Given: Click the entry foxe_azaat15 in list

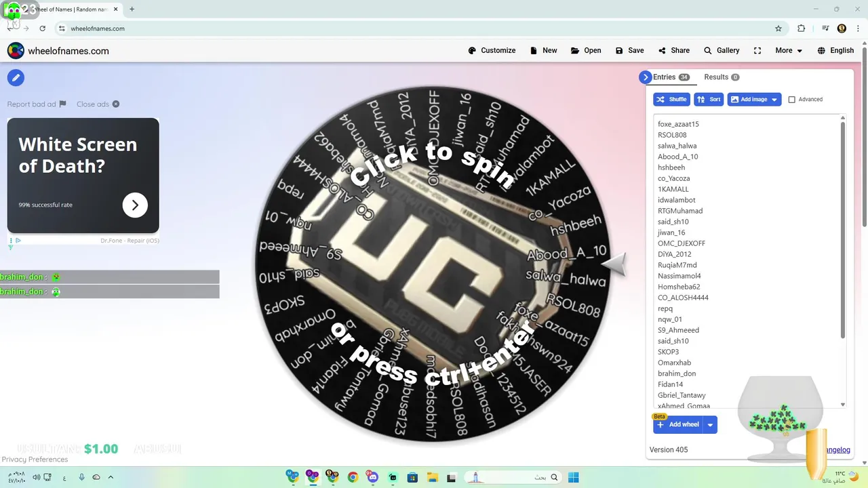Looking at the screenshot, I should coord(678,124).
